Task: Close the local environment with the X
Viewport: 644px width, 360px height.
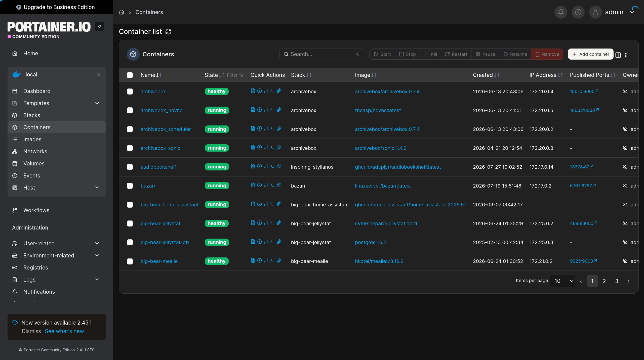Action: tap(99, 75)
